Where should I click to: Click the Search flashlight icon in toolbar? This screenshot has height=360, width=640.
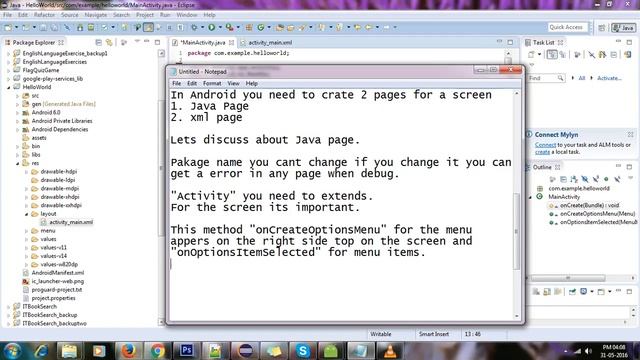[x=302, y=27]
